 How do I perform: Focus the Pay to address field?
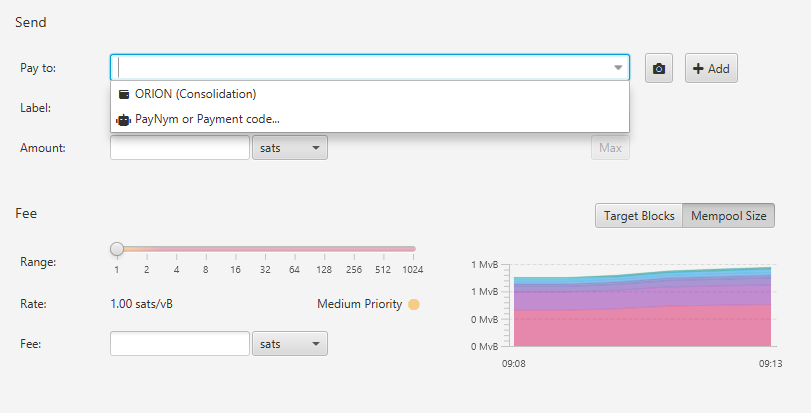pyautogui.click(x=360, y=68)
